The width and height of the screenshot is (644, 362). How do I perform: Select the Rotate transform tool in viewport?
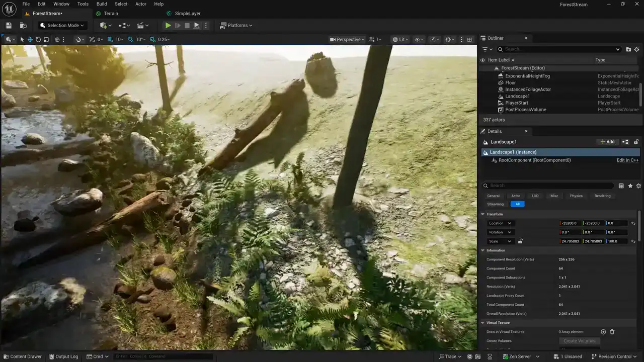click(x=38, y=40)
